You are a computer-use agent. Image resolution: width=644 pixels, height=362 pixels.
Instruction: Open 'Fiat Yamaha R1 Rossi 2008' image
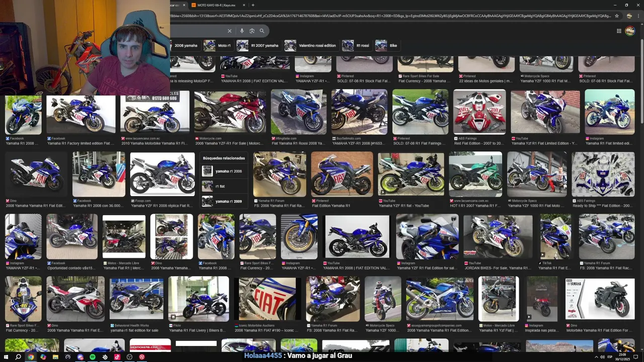pos(298,112)
